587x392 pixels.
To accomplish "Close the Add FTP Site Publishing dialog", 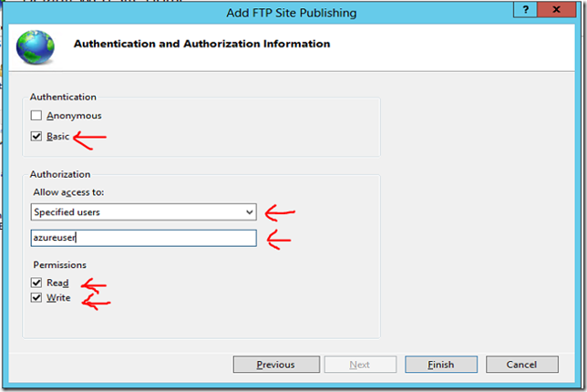I will (x=556, y=9).
